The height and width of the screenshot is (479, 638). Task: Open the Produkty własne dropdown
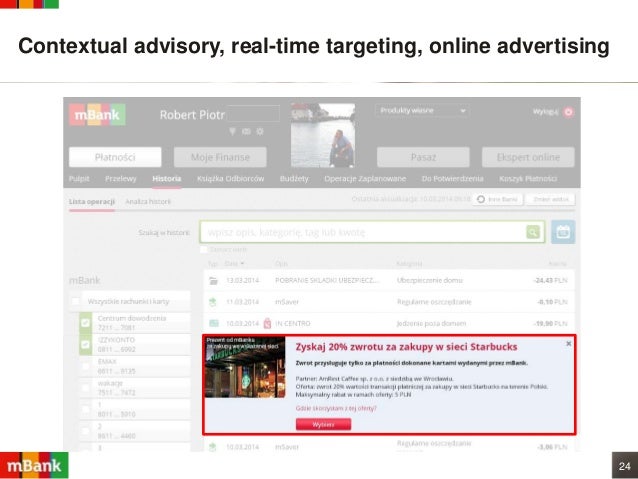coord(422,110)
